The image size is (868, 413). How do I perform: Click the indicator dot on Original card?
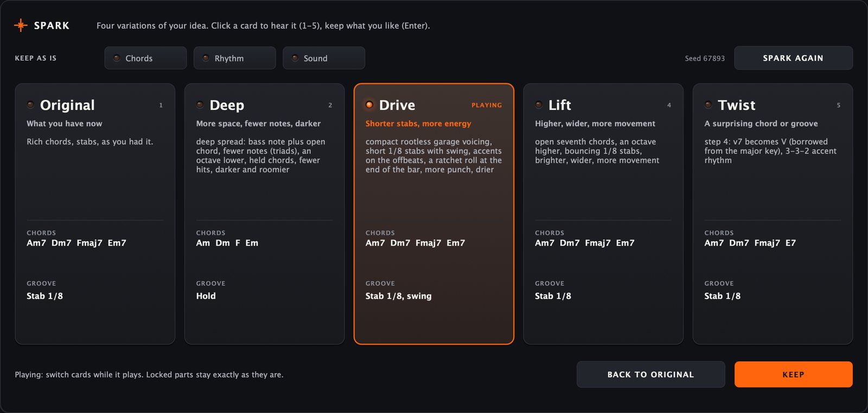pyautogui.click(x=30, y=105)
